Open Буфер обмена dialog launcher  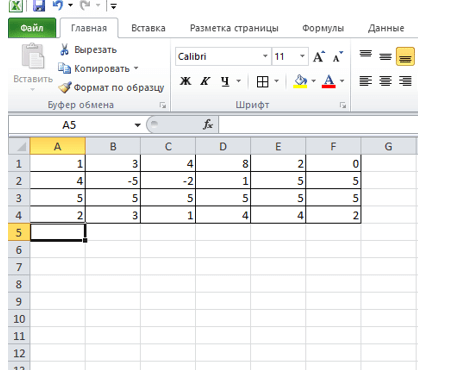point(163,105)
